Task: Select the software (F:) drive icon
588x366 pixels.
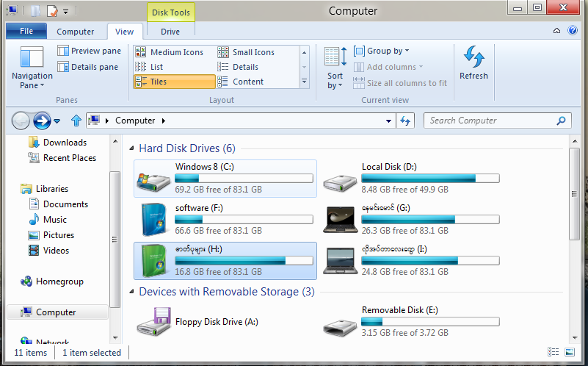Action: [x=154, y=220]
